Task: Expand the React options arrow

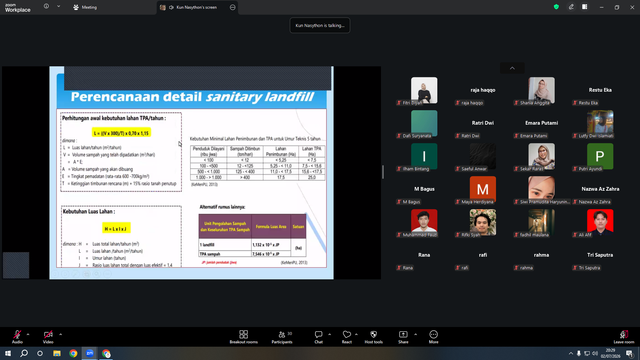Action: [x=356, y=334]
